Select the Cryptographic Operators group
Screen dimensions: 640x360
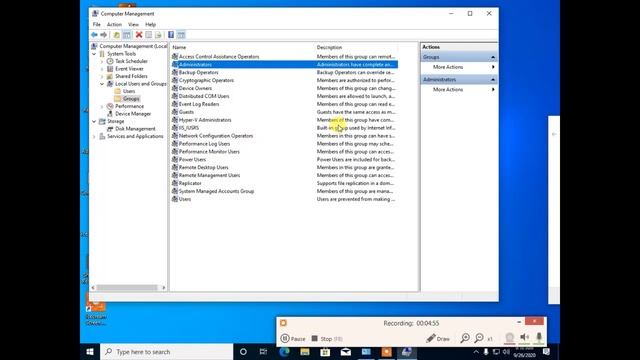(x=206, y=80)
